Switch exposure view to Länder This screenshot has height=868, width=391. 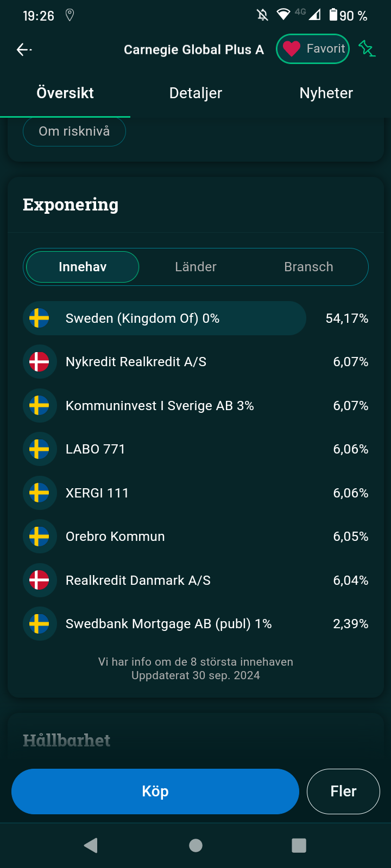pyautogui.click(x=195, y=267)
